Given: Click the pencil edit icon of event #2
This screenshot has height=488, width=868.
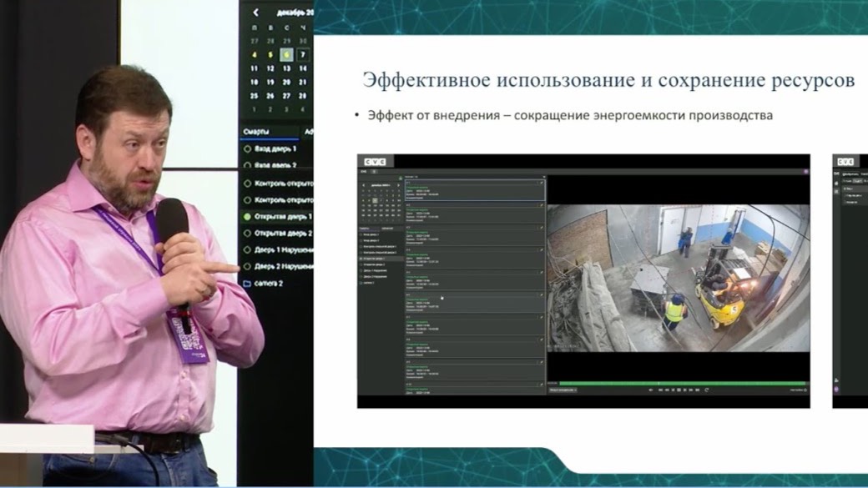Looking at the screenshot, I should click(542, 205).
